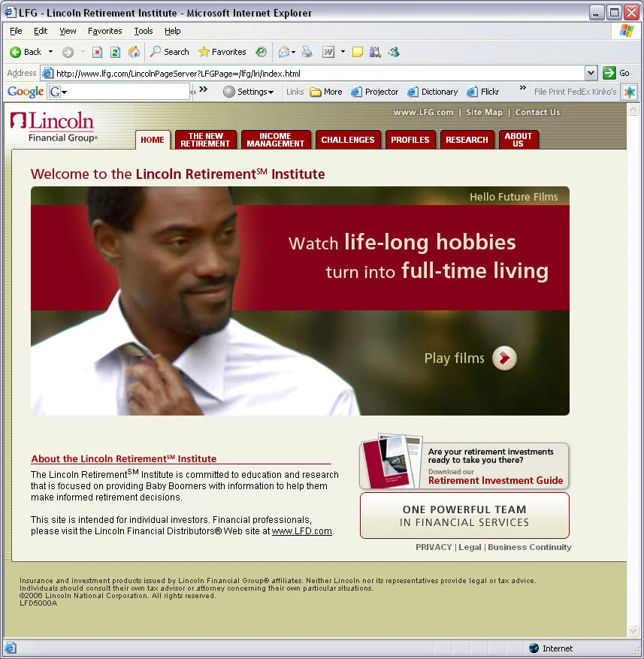The width and height of the screenshot is (644, 659).
Task: Click One Powerful Team in Financial Services banner
Action: 464,515
